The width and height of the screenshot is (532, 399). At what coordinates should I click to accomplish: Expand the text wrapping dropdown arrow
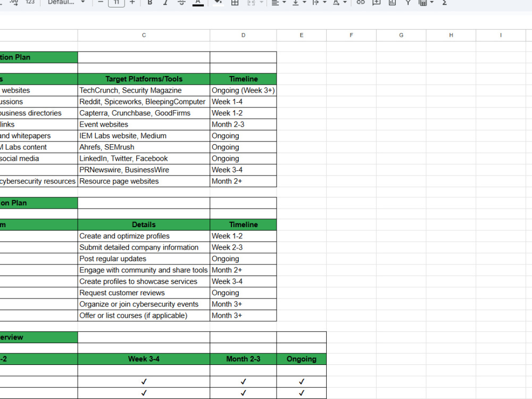[325, 2]
